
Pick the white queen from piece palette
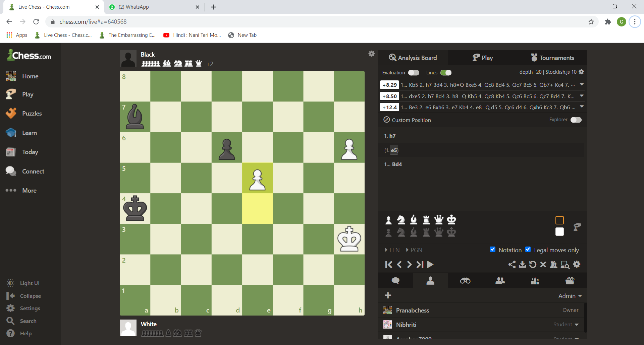439,220
